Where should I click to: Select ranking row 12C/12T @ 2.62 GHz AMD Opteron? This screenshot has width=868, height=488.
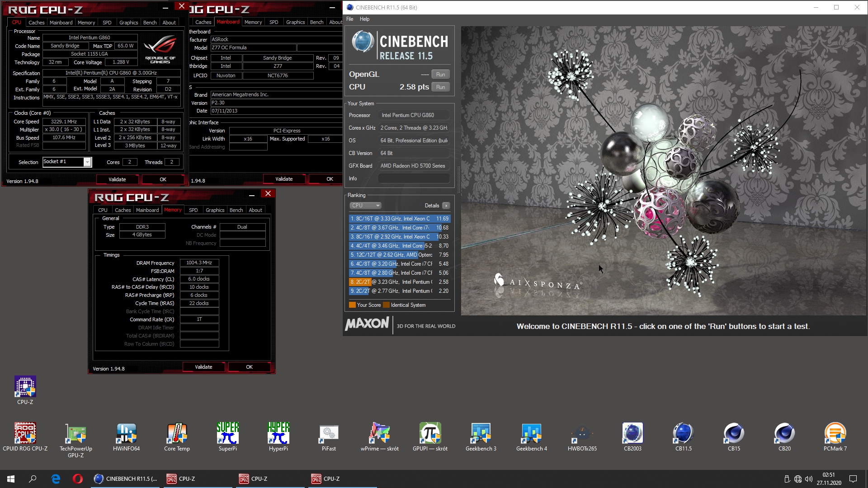[x=399, y=255]
